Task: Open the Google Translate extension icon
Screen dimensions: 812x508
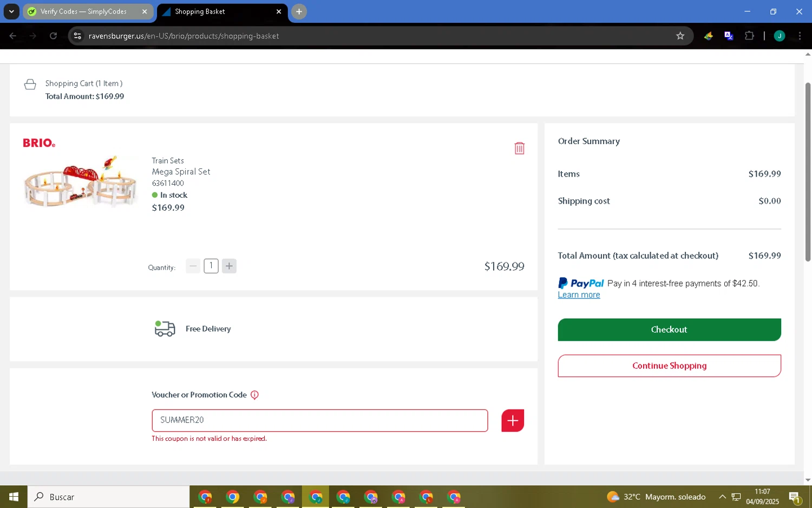Action: pyautogui.click(x=729, y=36)
